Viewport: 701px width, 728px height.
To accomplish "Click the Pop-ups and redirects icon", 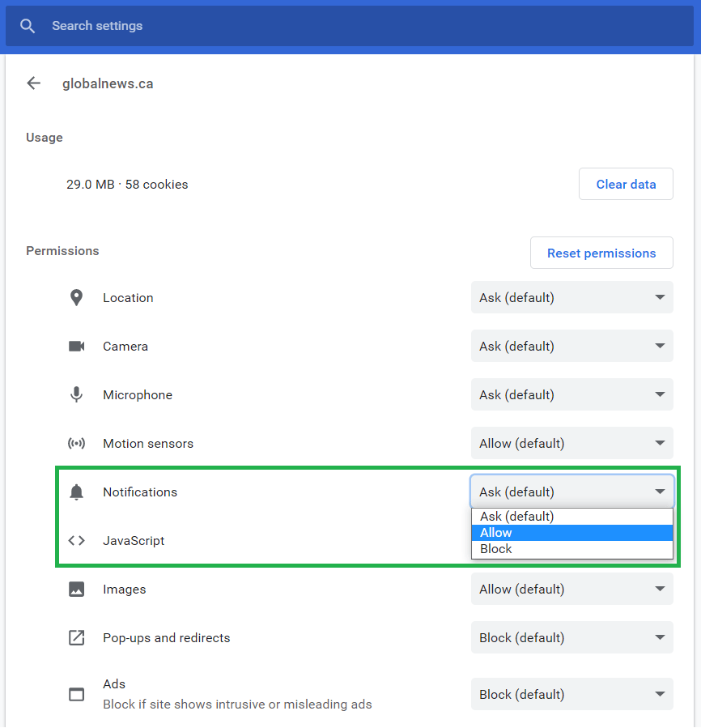I will (76, 638).
